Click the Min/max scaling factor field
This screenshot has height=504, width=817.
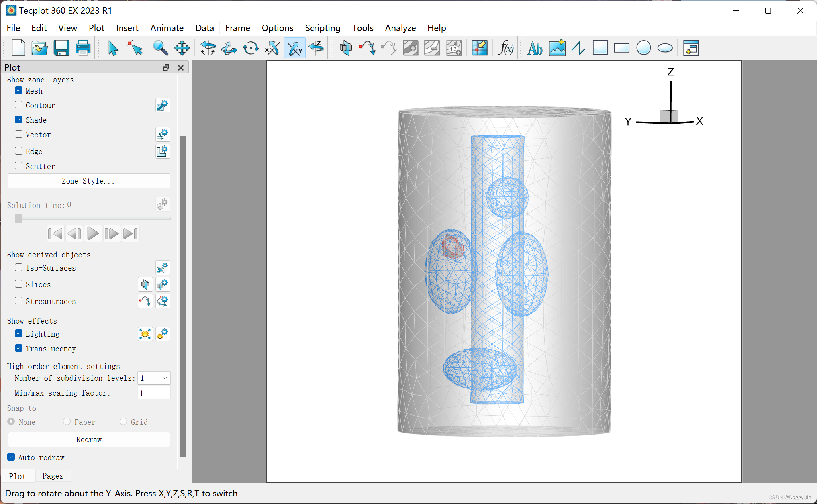(154, 393)
